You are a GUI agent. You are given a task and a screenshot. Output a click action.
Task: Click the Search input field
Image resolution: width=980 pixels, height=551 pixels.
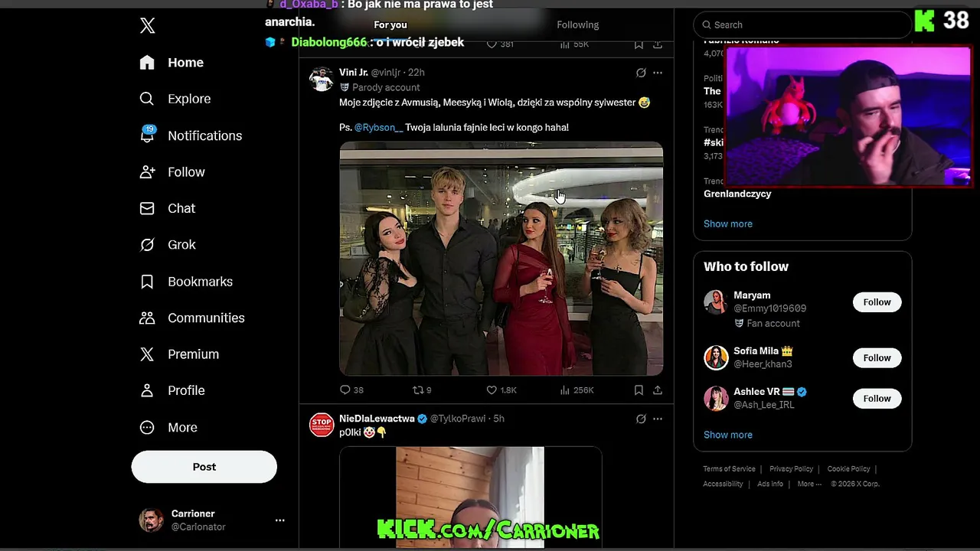pos(802,24)
